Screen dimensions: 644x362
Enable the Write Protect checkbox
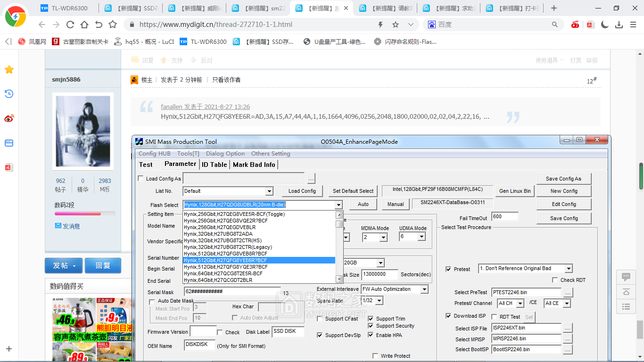click(x=376, y=356)
